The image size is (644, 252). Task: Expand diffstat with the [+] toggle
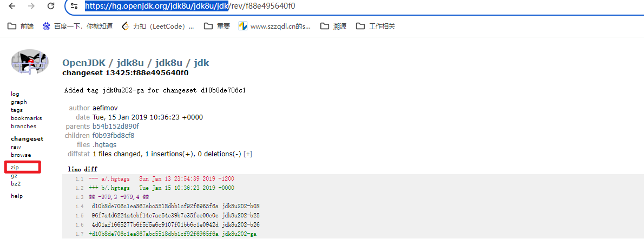[248, 154]
